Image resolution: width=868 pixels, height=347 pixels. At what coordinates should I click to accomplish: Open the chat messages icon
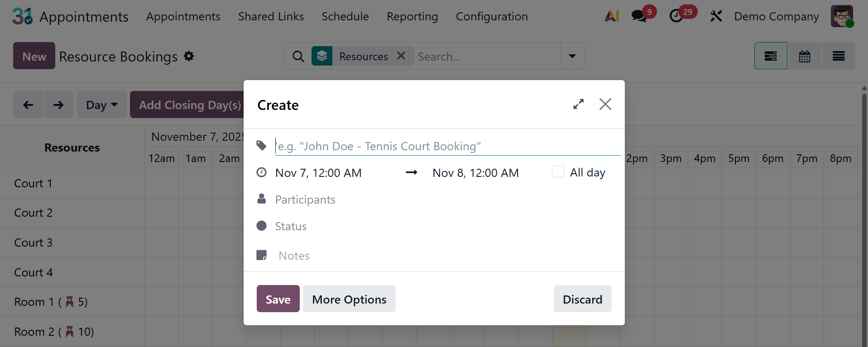click(639, 16)
